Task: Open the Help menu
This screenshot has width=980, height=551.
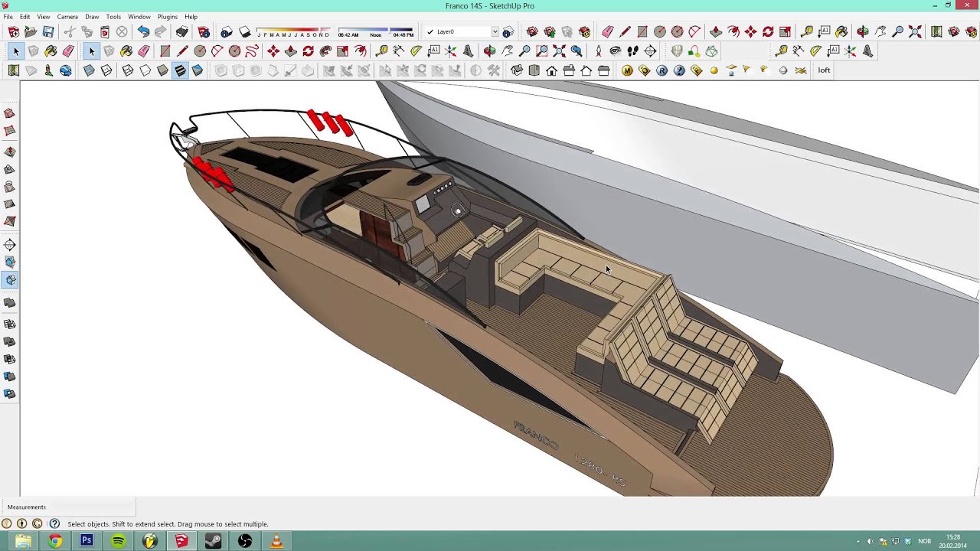Action: [x=191, y=17]
